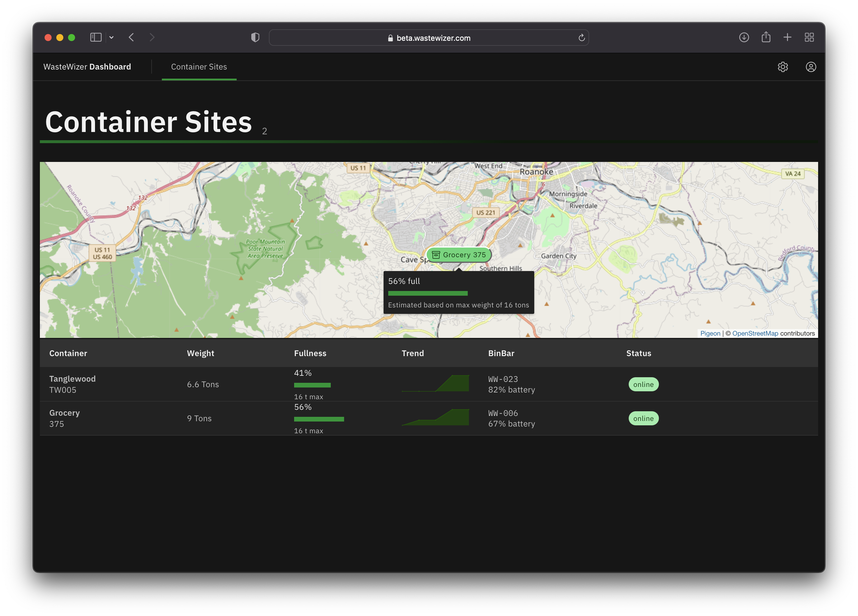Screen dimensions: 858x616
Task: Click the WW-006 BinBar entry
Action: pyautogui.click(x=503, y=413)
